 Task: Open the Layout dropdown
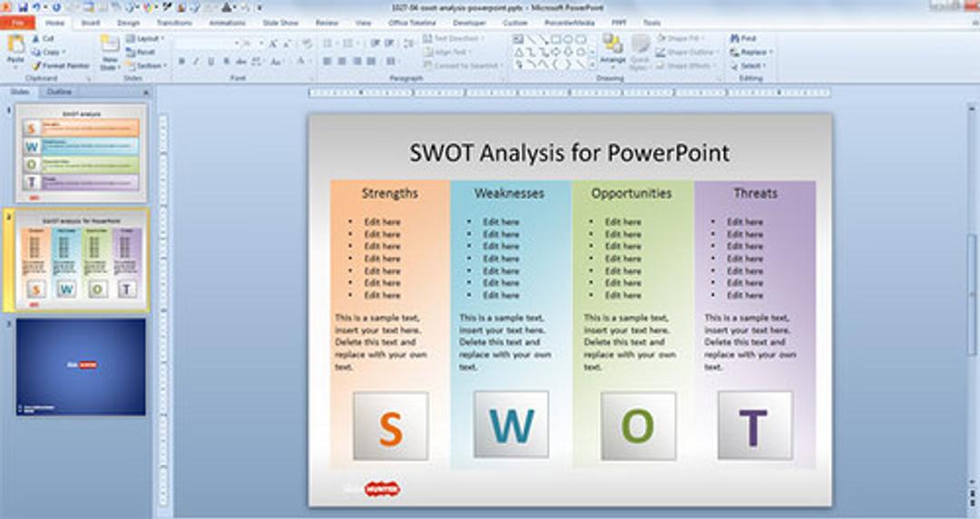145,39
